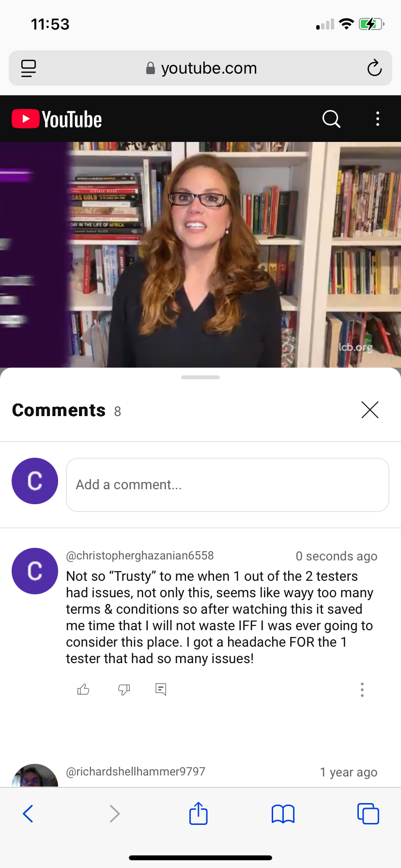This screenshot has width=401, height=868.
Task: Open @richardshellhammer9797 channel link
Action: (136, 772)
